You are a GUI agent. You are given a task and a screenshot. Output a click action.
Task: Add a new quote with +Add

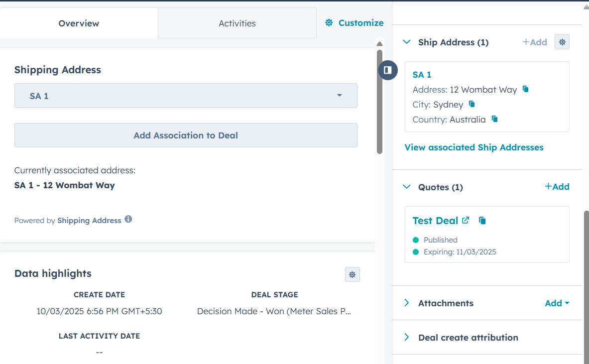pyautogui.click(x=557, y=186)
